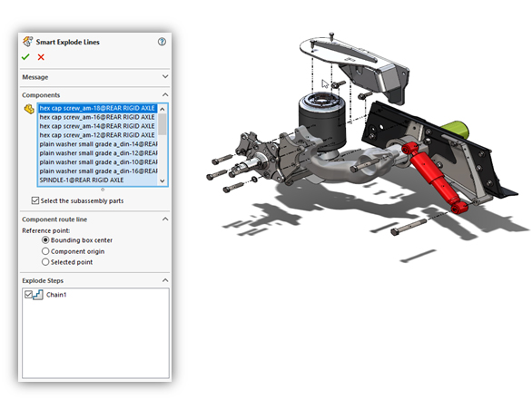Select plain washer small grade a_din-14 row
The height and width of the screenshot is (400, 532).
click(97, 144)
